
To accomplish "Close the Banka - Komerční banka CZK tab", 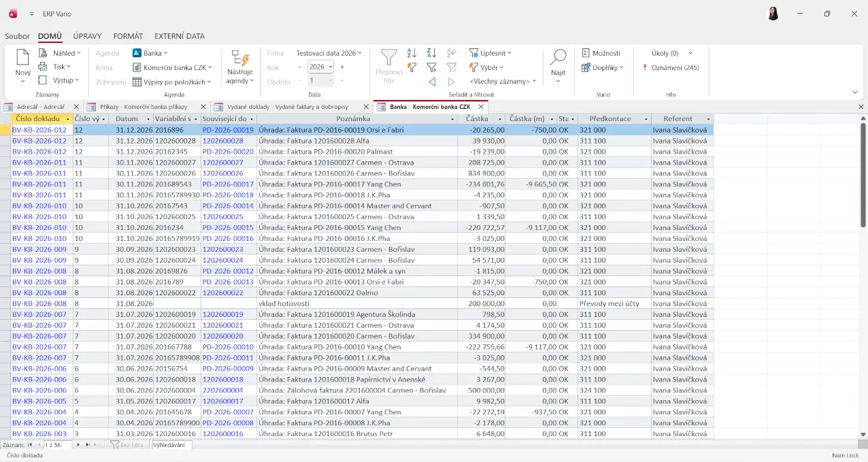I will pos(481,107).
